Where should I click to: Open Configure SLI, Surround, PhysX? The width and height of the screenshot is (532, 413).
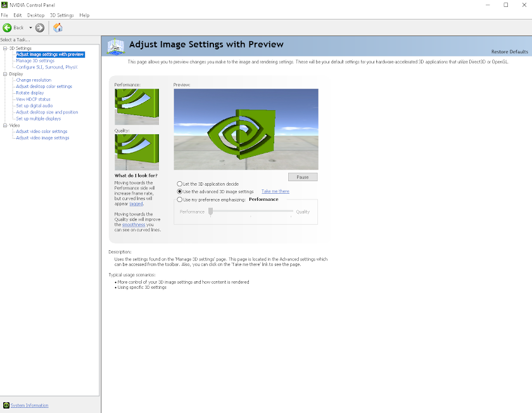pos(47,67)
